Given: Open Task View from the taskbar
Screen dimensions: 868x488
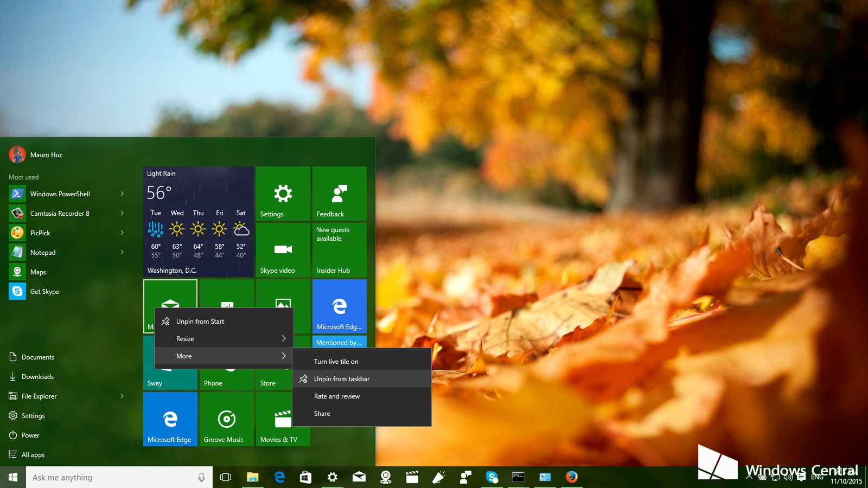Looking at the screenshot, I should 226,477.
